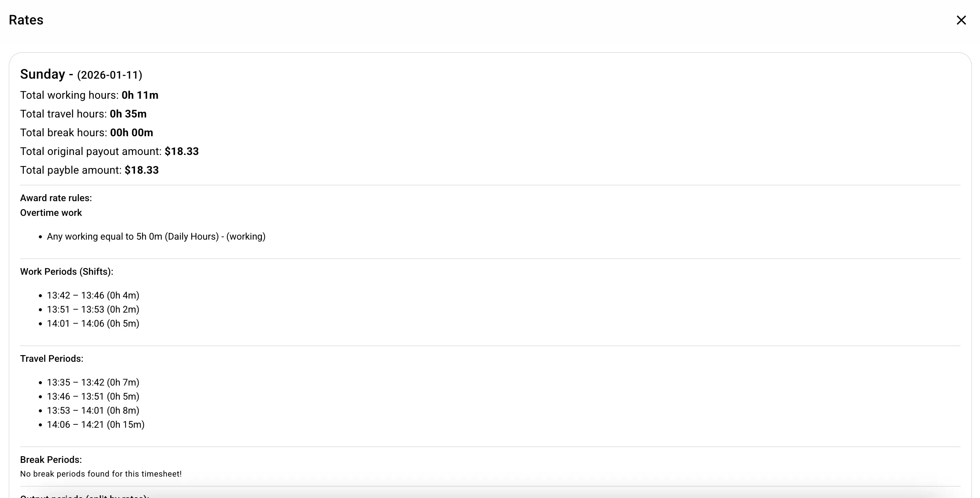Click the Work Periods (Shifts) heading

(x=67, y=272)
